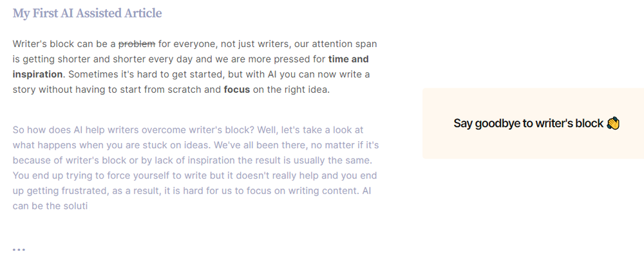
Task: Click the bold word inspiration
Action: point(37,74)
